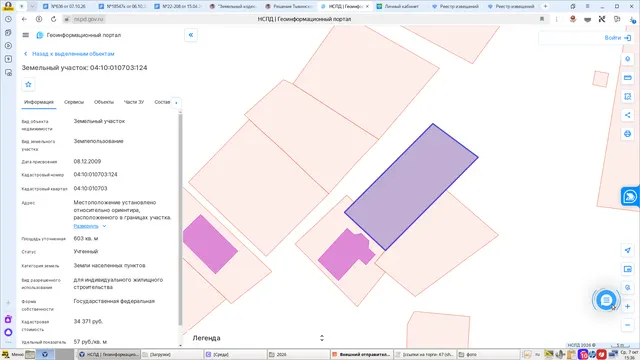
Task: Open the 2026 folder taskbar item
Action: pyautogui.click(x=298, y=354)
